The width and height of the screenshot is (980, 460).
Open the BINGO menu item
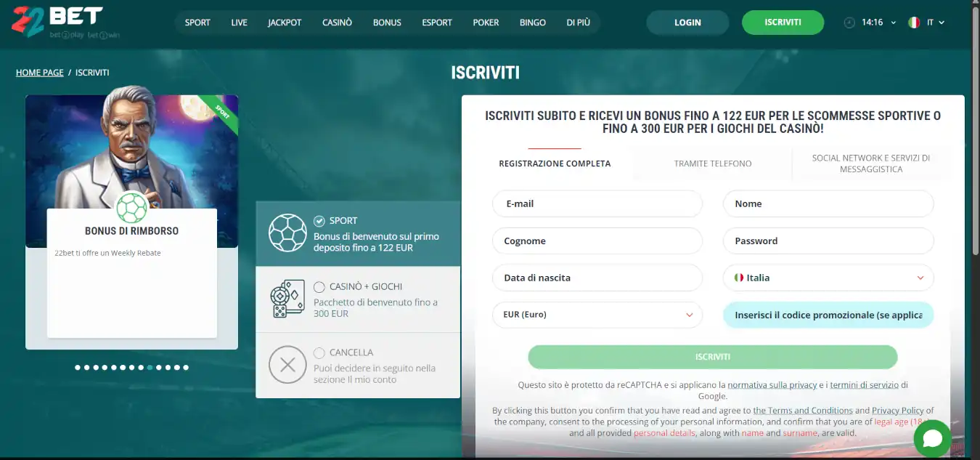click(533, 23)
